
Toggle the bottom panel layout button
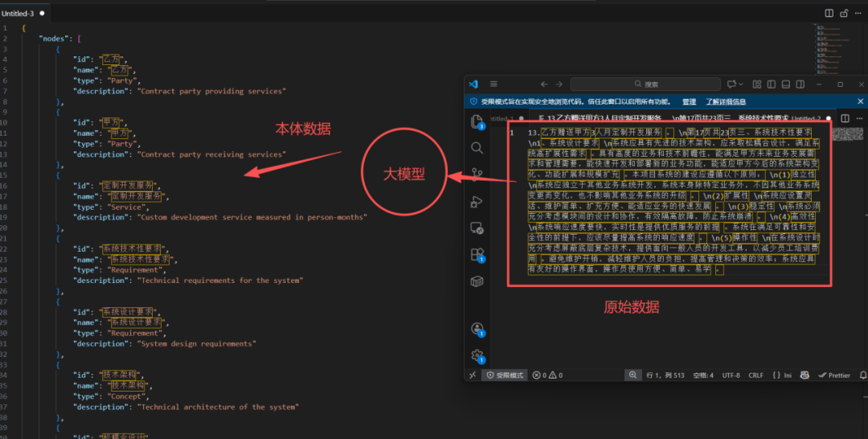(x=784, y=84)
